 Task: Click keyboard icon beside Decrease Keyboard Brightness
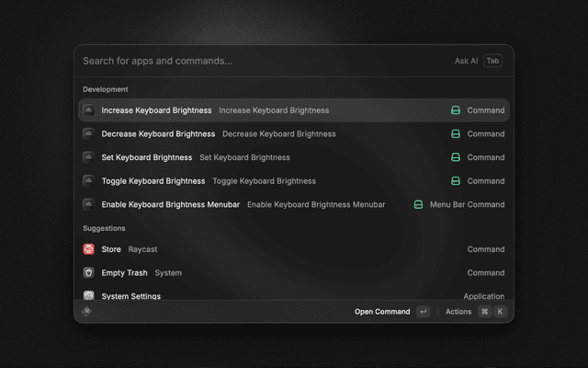tap(88, 134)
